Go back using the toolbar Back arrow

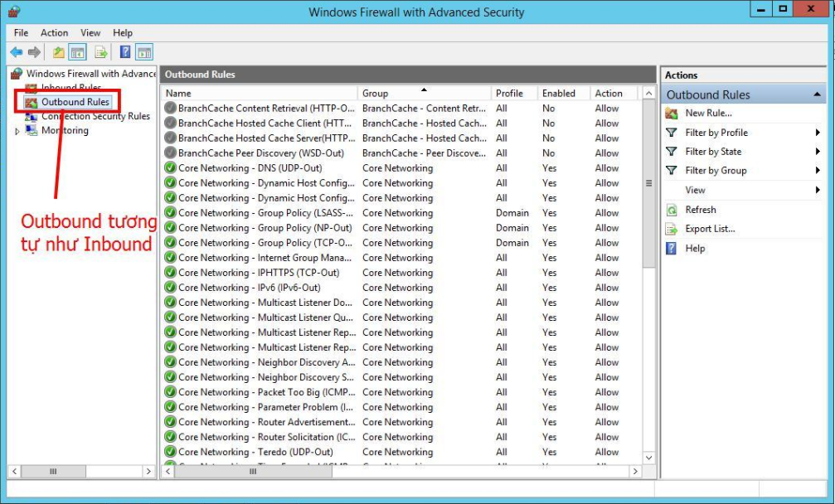click(17, 52)
